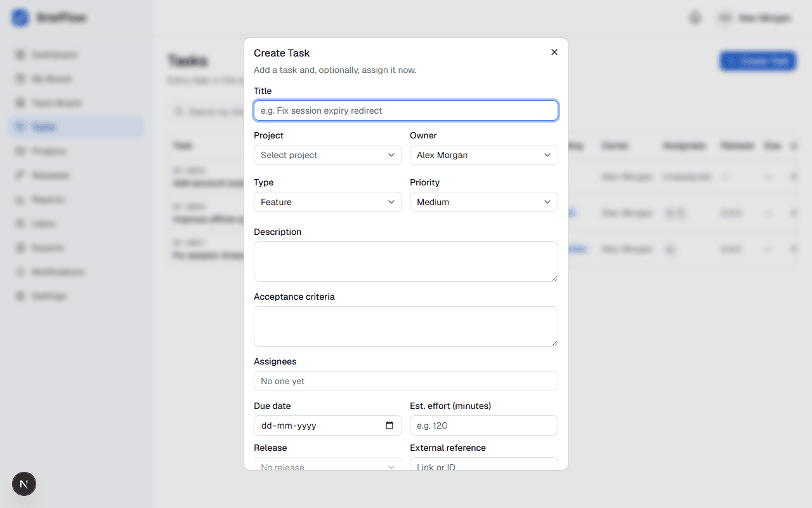812x508 pixels.
Task: Open the Release dropdown showing No release
Action: click(328, 464)
